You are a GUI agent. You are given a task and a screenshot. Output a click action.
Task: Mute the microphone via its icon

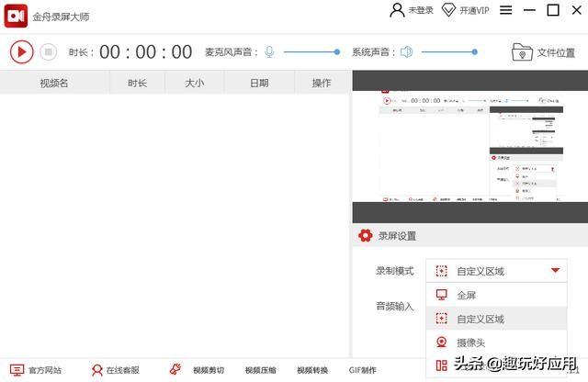(x=269, y=51)
